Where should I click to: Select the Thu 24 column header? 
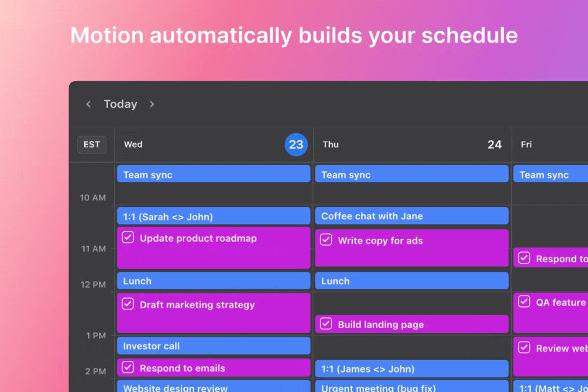click(412, 144)
